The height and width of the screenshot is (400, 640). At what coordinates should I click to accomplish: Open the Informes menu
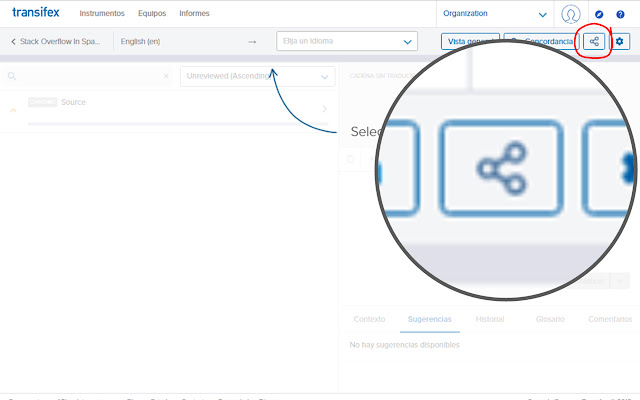[194, 13]
